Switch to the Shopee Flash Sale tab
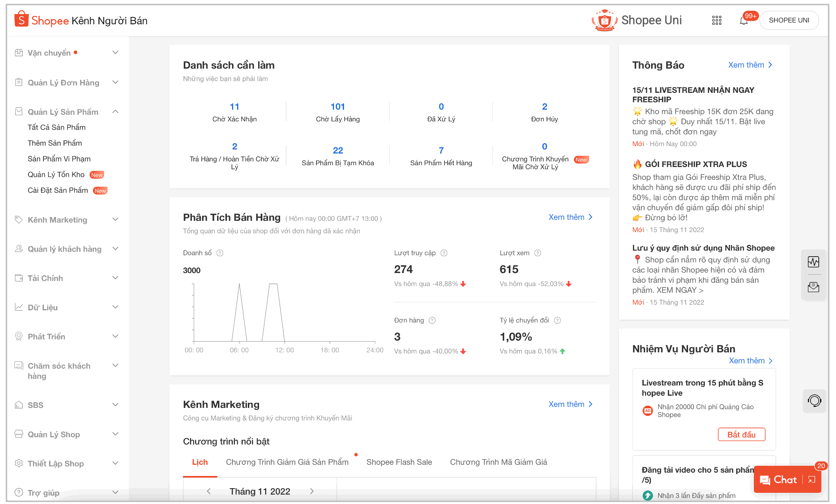Viewport: 836px width, 504px height. pos(399,462)
